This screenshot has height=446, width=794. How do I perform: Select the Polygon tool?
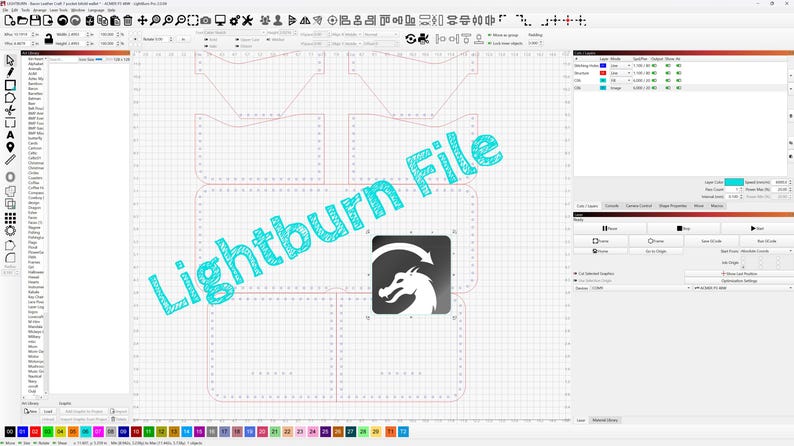point(10,97)
